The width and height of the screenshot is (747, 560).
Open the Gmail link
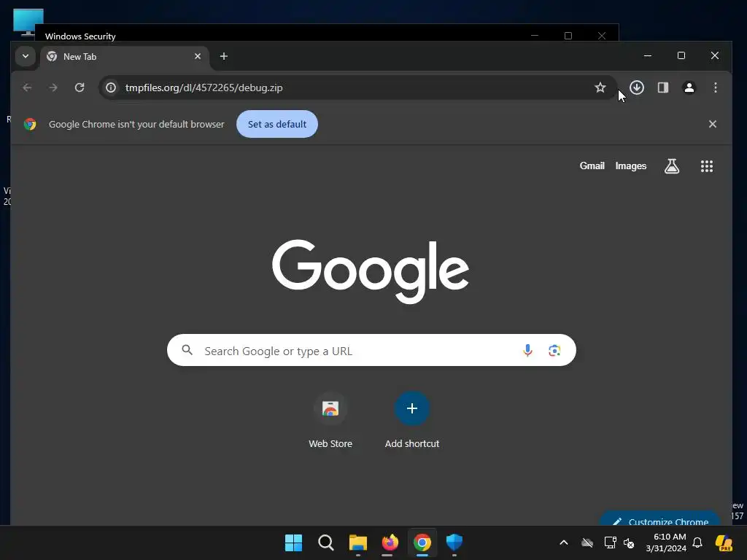(592, 166)
